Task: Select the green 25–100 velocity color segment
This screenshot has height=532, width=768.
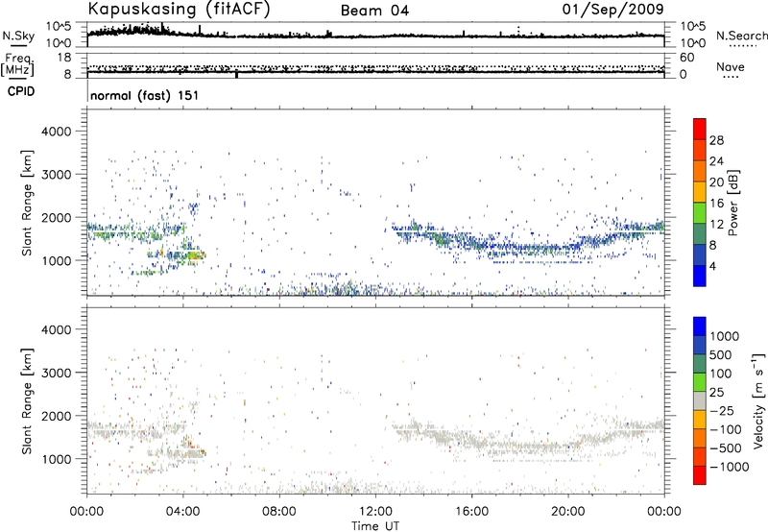Action: point(700,382)
